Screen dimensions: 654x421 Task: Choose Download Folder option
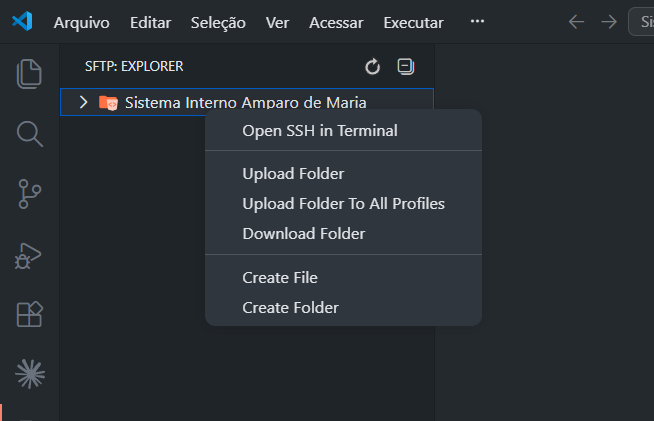(343, 234)
